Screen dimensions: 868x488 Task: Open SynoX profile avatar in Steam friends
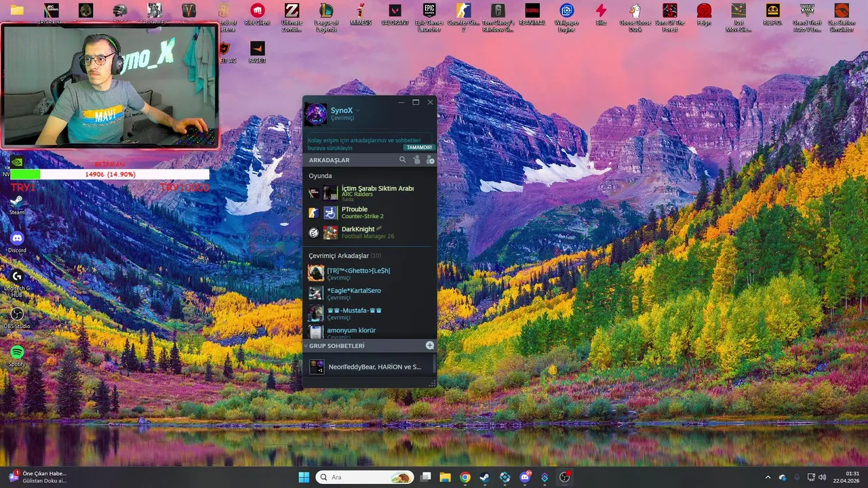(x=316, y=114)
